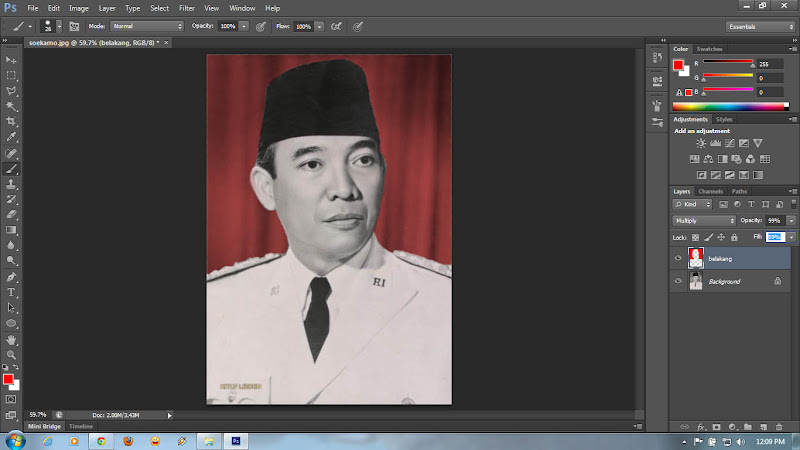Lock all layer attributes

pyautogui.click(x=734, y=237)
